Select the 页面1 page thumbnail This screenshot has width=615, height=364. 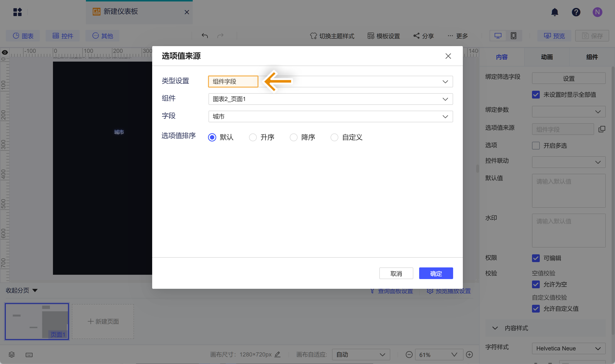37,321
